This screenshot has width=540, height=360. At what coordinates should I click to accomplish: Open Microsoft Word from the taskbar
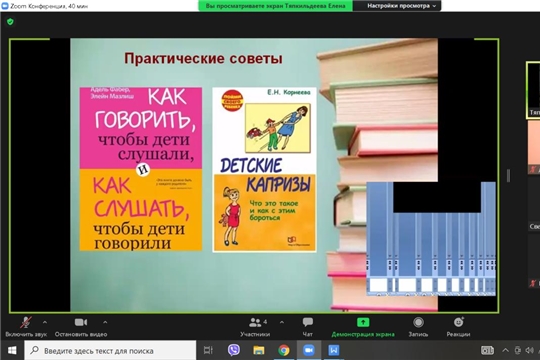click(334, 350)
